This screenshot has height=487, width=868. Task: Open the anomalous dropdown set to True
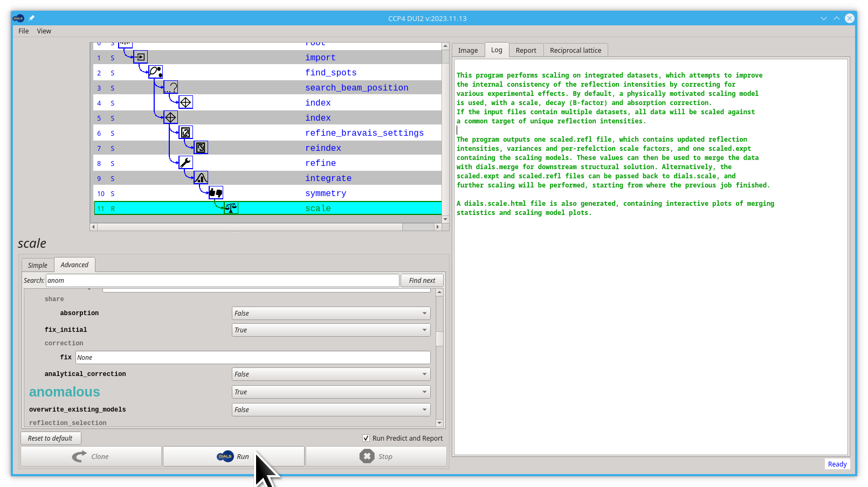331,392
